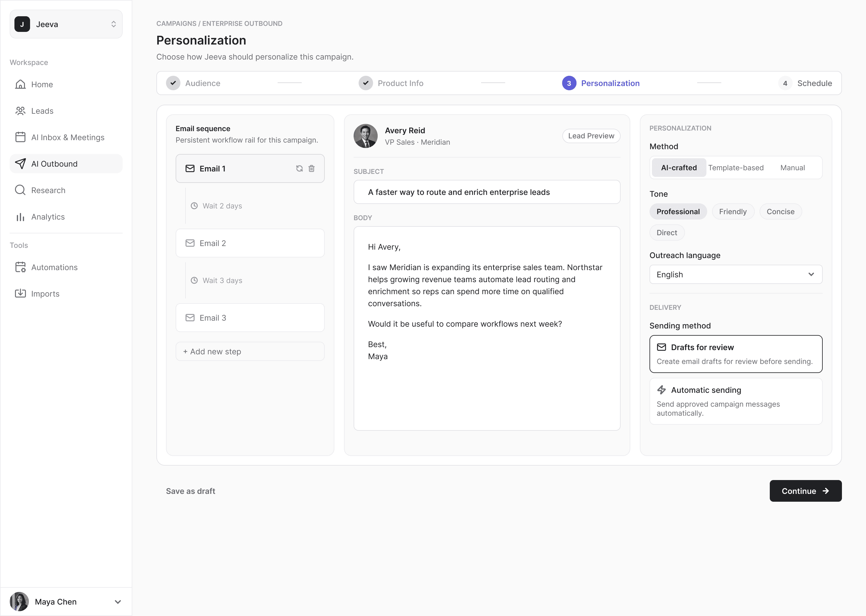Image resolution: width=866 pixels, height=616 pixels.
Task: Click the Home house icon in sidebar
Action: 20,84
